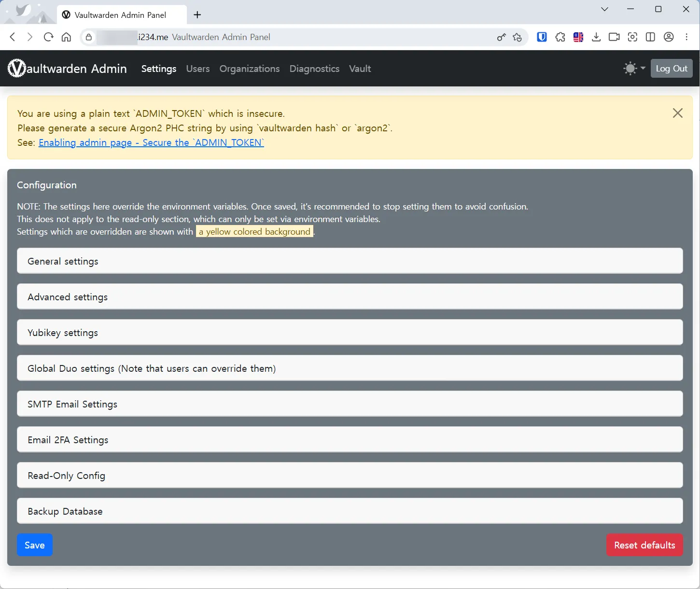Screen dimensions: 700x589
Task: Minimize the browser window
Action: (630, 9)
